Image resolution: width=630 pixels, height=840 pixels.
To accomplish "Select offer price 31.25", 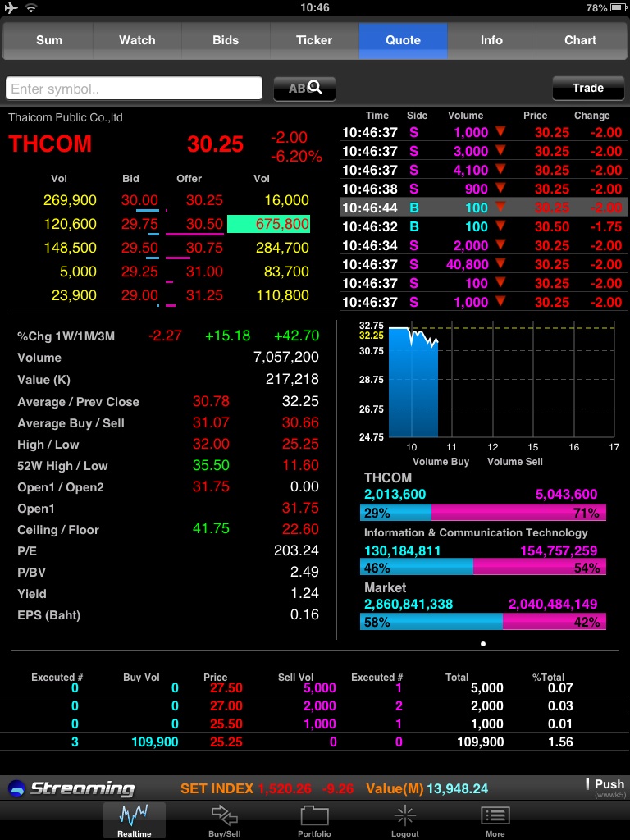I will tap(204, 295).
